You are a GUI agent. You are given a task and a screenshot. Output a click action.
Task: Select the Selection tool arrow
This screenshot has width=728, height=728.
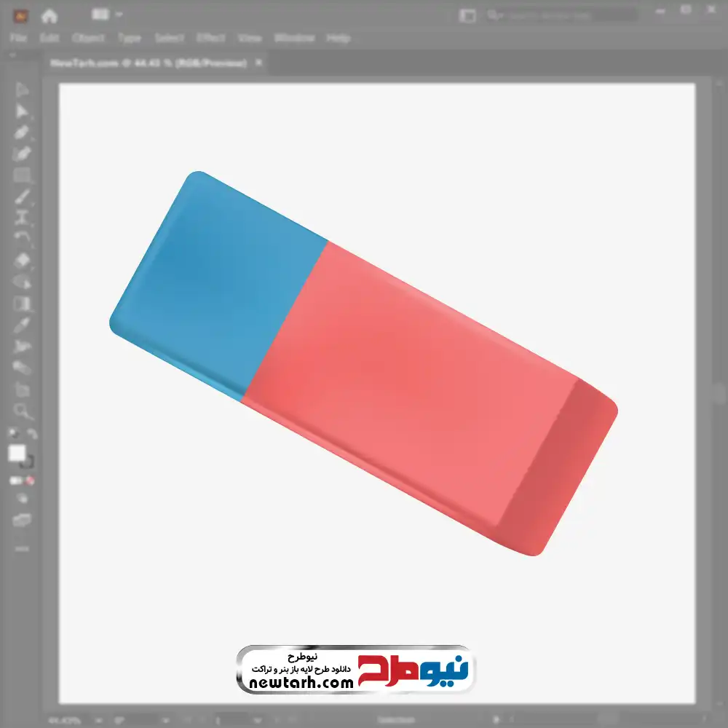coord(23,90)
